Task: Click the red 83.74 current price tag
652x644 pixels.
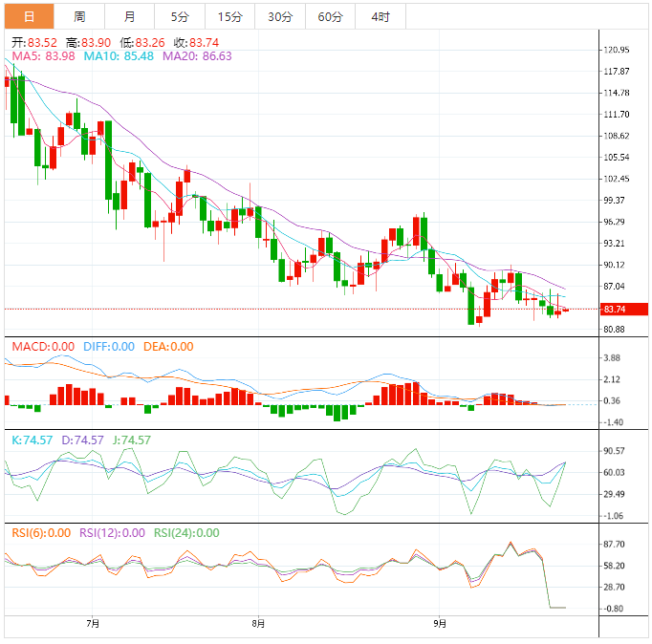Action: pyautogui.click(x=623, y=310)
